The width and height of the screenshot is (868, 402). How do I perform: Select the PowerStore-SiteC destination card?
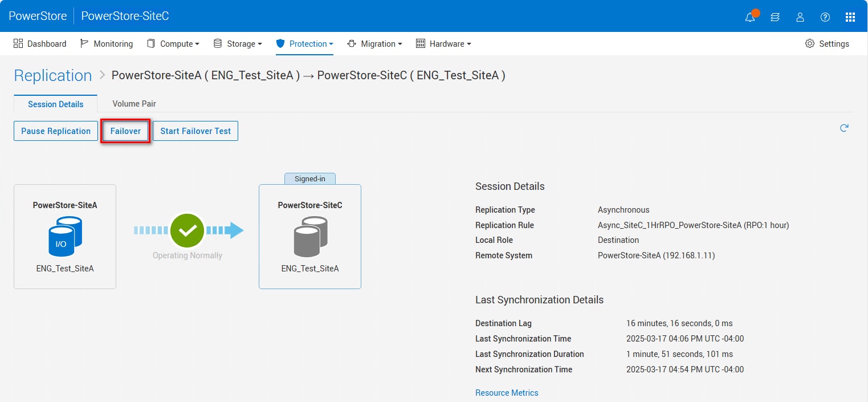[x=310, y=236]
